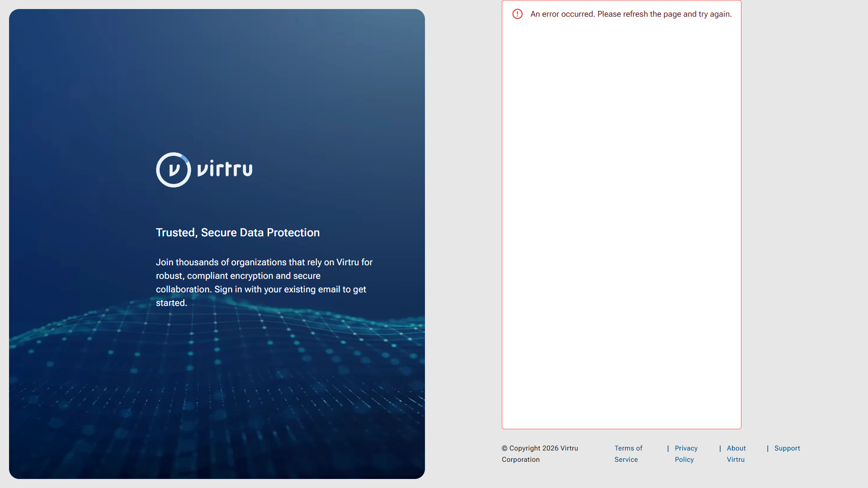Click the 'An error occurred' message text

(631, 14)
